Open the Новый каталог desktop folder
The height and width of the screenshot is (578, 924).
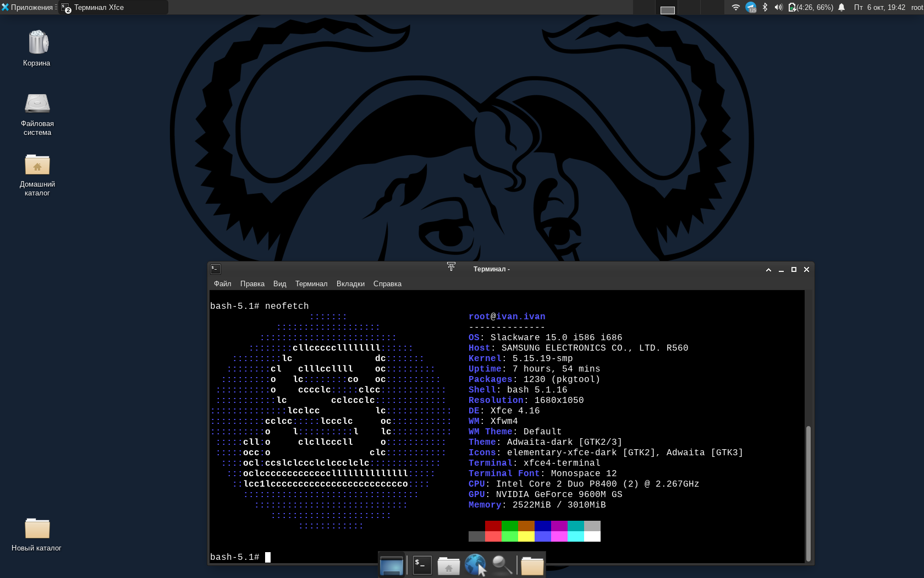(37, 534)
